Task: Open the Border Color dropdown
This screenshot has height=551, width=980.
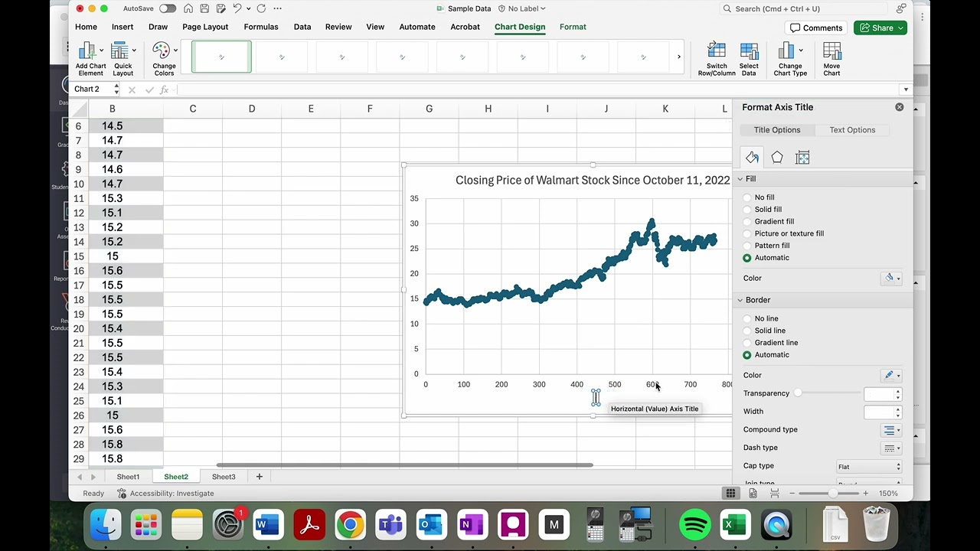Action: pos(892,375)
